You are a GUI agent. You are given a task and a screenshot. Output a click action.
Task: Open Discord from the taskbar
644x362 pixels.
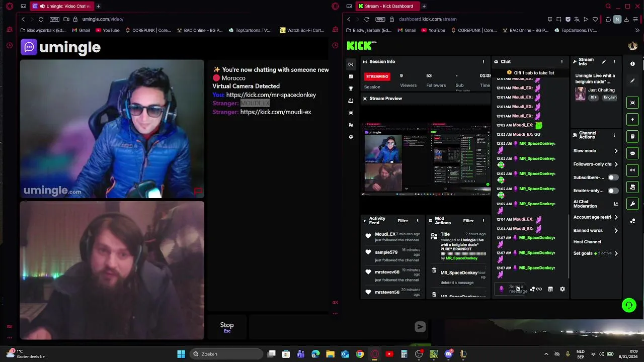448,354
